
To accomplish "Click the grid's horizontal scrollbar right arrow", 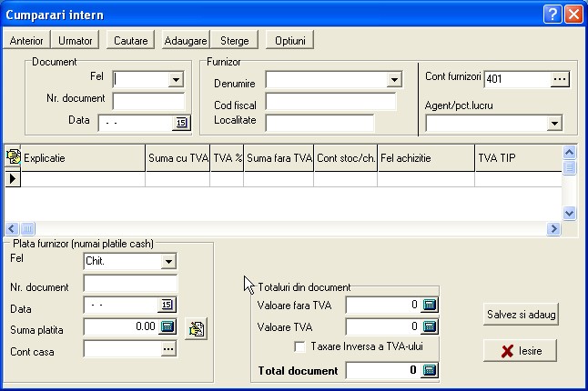I will click(553, 229).
